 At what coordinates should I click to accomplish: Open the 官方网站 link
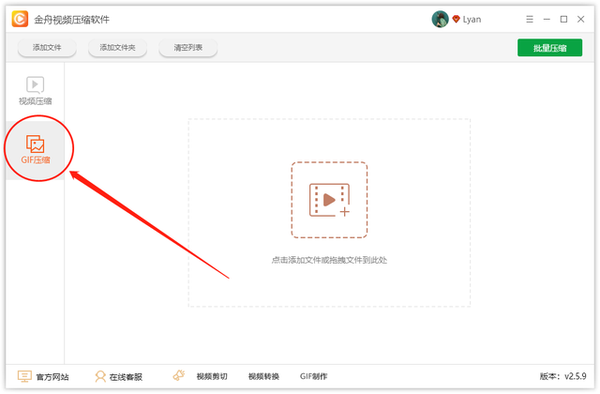point(52,377)
